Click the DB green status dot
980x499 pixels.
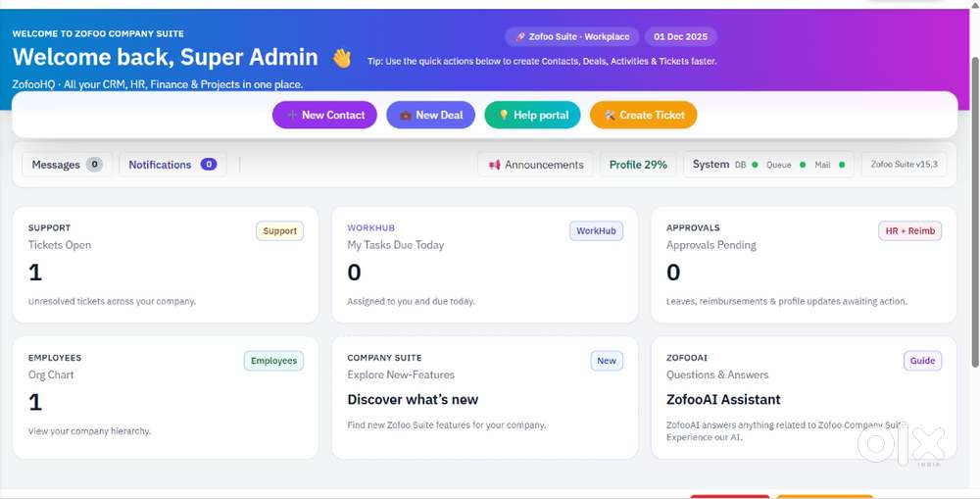coord(755,165)
